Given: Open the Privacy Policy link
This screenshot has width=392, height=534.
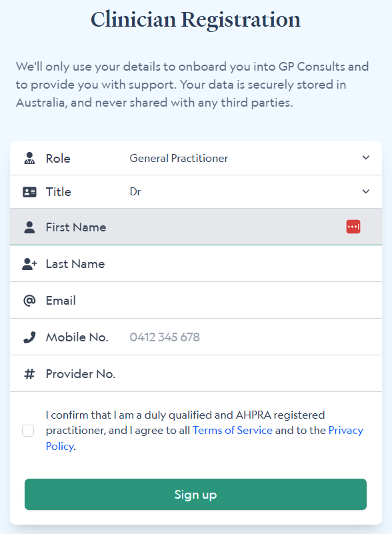Looking at the screenshot, I should point(205,438).
